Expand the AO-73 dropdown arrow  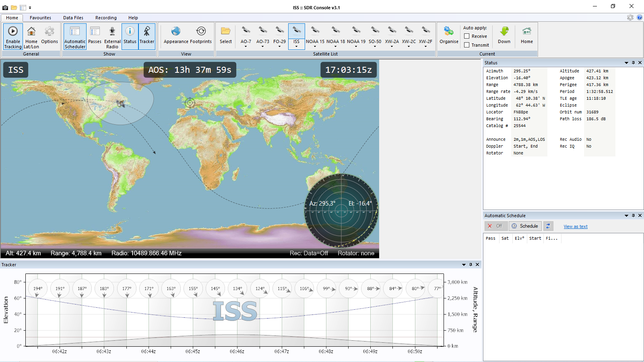(x=263, y=47)
